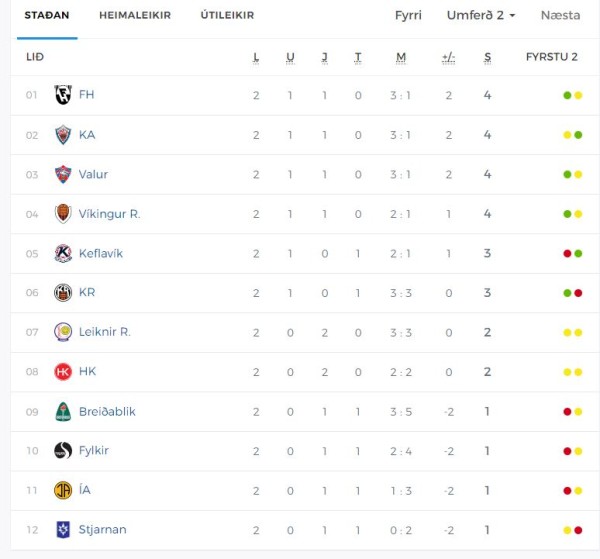Open the Fylkir team link
Screen dimensions: 600x559
click(94, 451)
